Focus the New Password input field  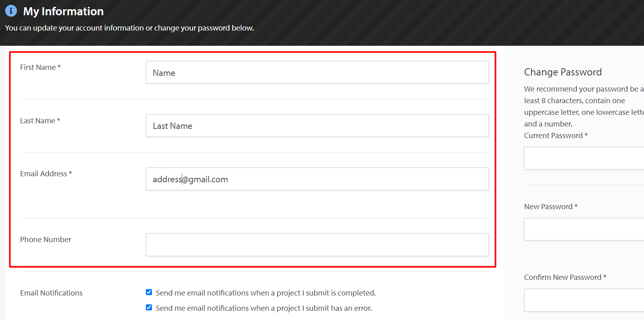coord(584,229)
